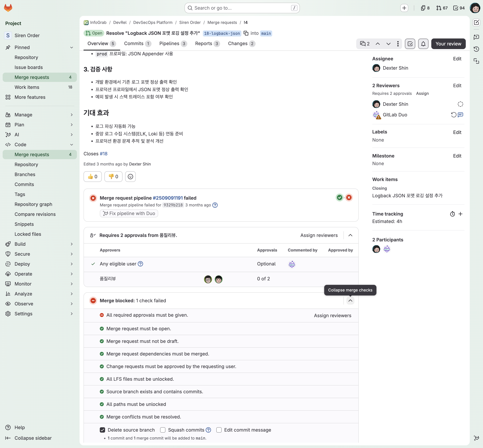The image size is (483, 448).
Task: Open Dexter Shin's participant avatar
Action: (376, 249)
